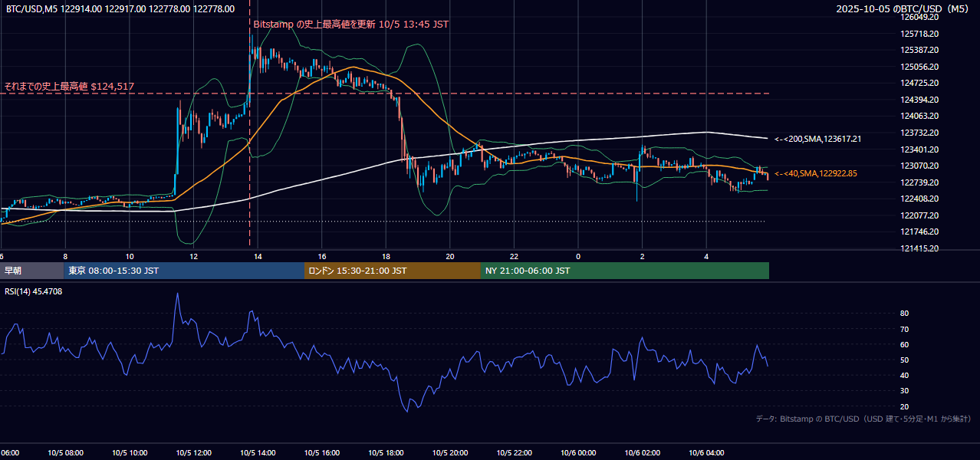Click price axis value 123401.20
980x460 pixels.
921,149
